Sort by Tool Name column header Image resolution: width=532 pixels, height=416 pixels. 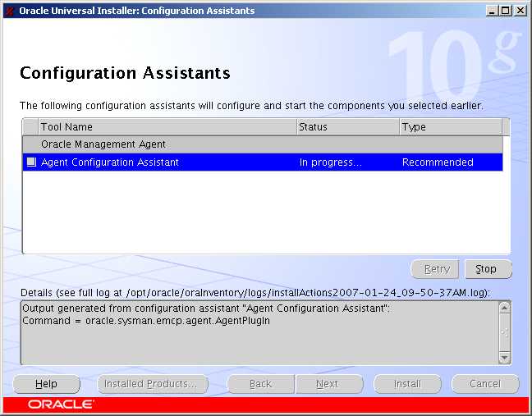167,127
